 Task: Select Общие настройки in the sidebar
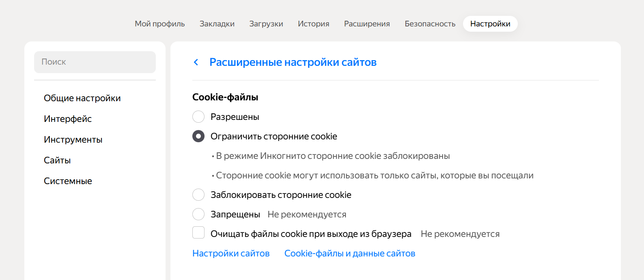pyautogui.click(x=82, y=98)
